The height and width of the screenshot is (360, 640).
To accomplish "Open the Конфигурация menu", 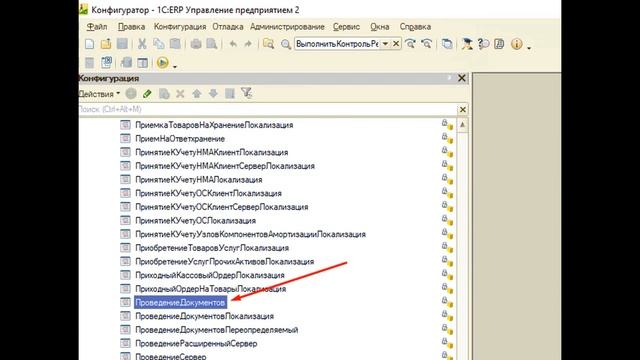I will [180, 27].
